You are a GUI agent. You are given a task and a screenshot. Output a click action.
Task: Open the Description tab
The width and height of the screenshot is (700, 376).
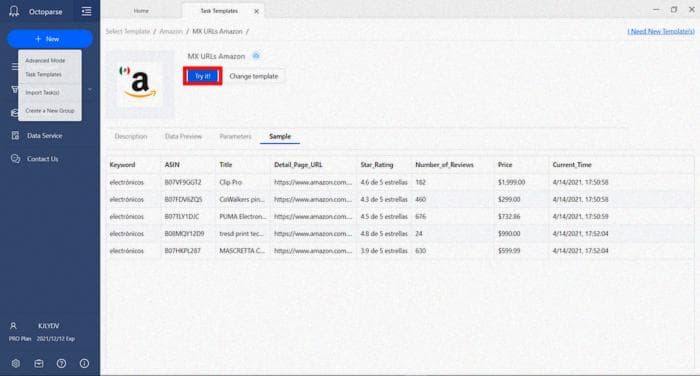[131, 136]
